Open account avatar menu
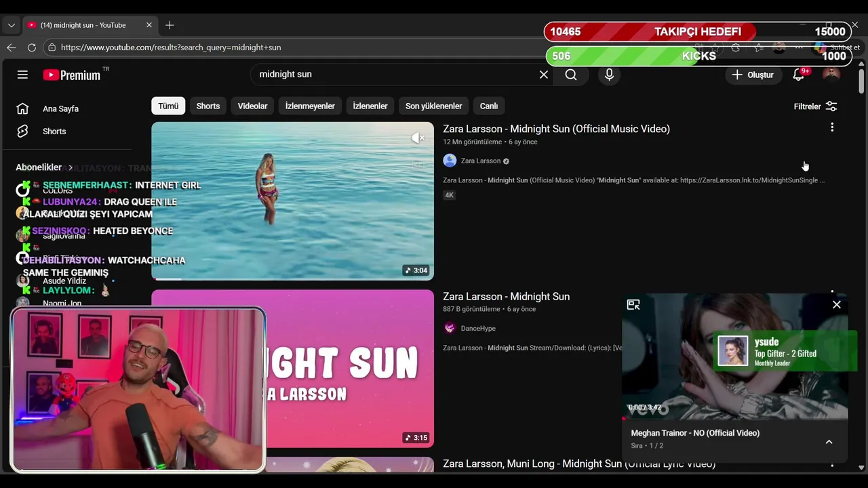 831,75
